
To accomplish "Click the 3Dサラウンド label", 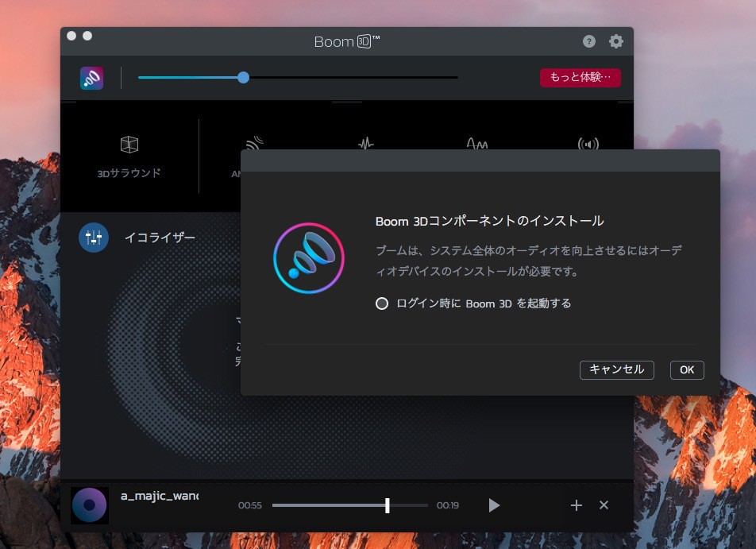I will [129, 173].
